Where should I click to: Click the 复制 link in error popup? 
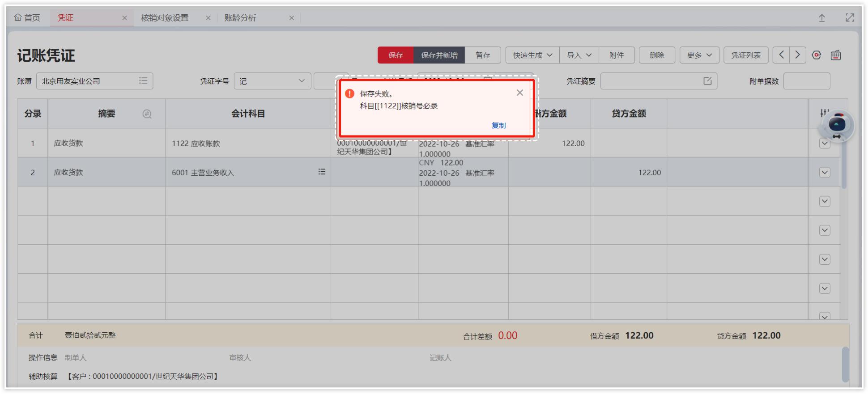498,126
